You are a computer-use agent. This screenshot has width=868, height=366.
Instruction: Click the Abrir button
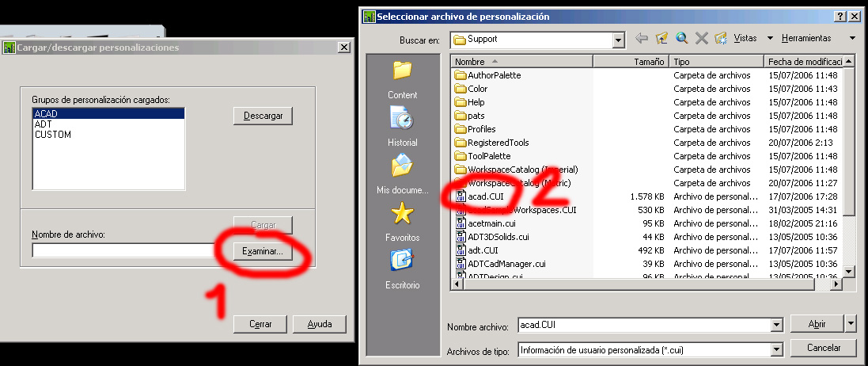click(817, 324)
